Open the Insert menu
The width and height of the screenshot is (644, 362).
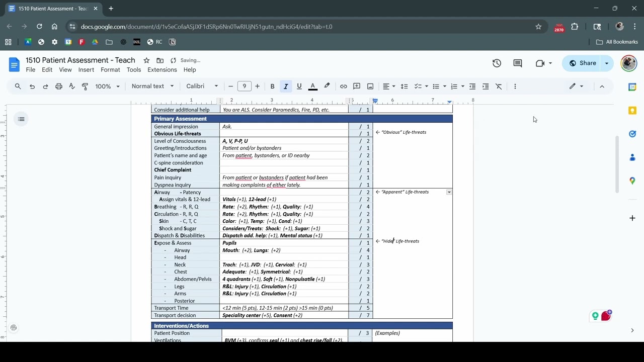[86, 70]
